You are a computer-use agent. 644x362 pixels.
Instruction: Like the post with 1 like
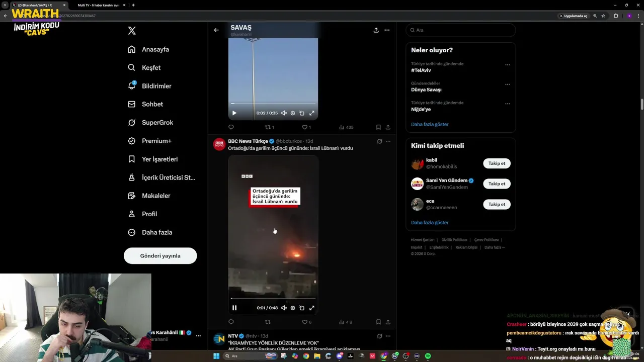[x=306, y=127]
